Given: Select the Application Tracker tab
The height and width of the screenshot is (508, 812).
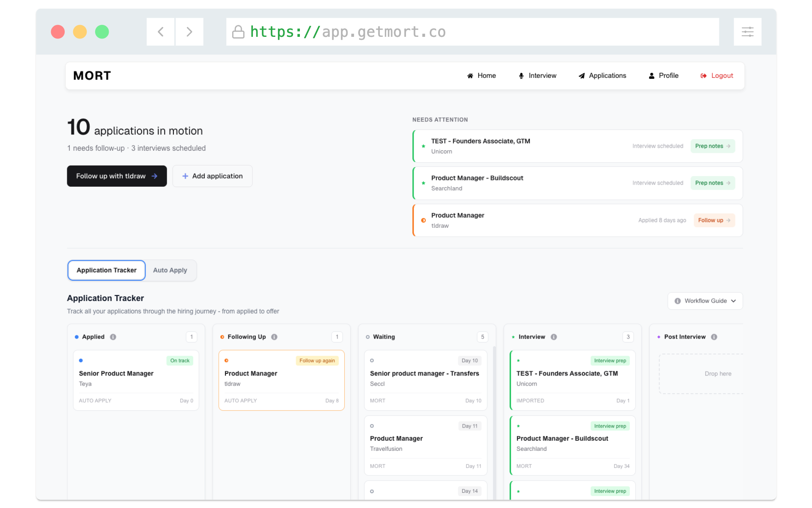Looking at the screenshot, I should click(x=107, y=270).
